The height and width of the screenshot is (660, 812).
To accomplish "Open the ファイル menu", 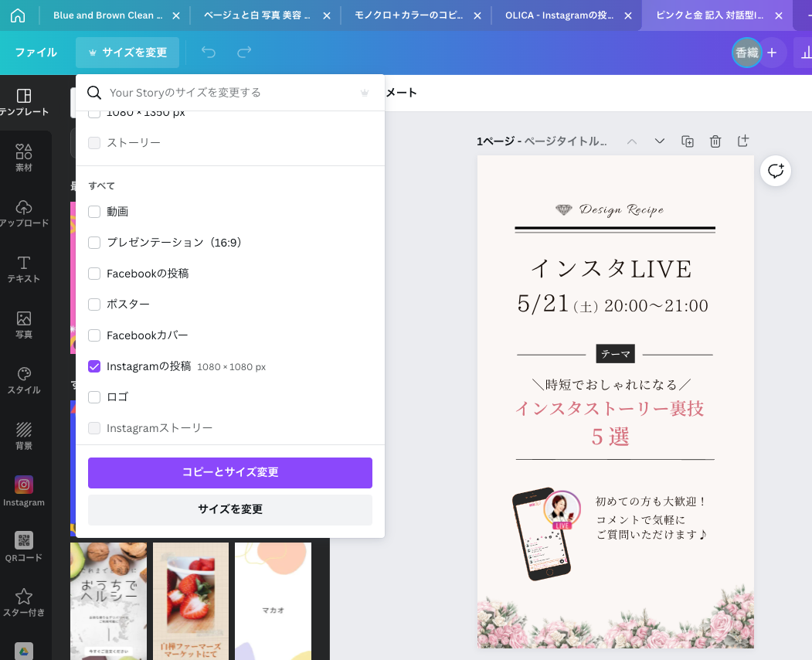I will point(35,53).
